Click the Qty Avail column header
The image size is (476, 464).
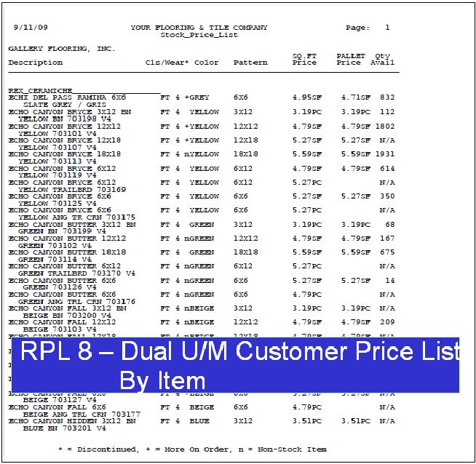[x=382, y=59]
